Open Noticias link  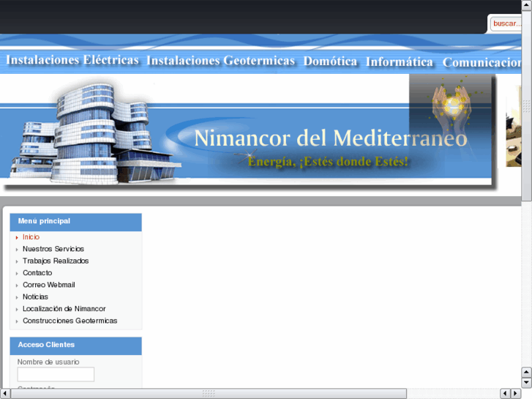(x=35, y=297)
